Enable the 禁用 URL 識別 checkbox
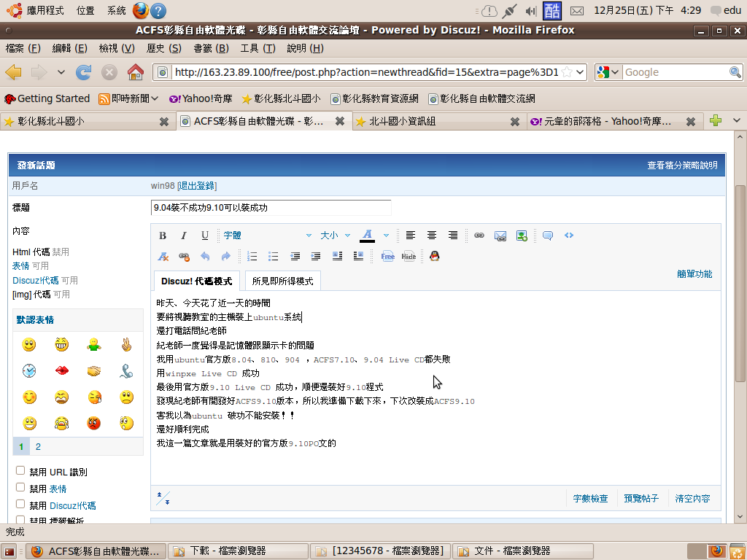 (20, 471)
